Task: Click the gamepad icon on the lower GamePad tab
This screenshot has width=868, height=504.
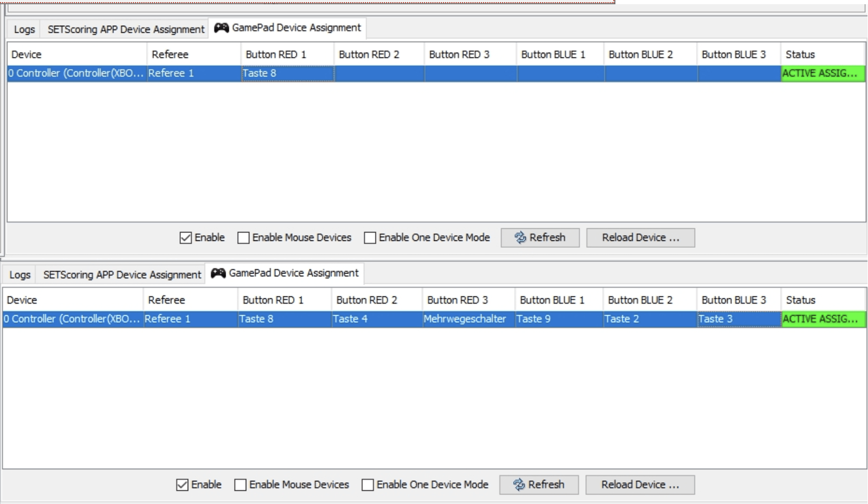Action: [x=218, y=273]
